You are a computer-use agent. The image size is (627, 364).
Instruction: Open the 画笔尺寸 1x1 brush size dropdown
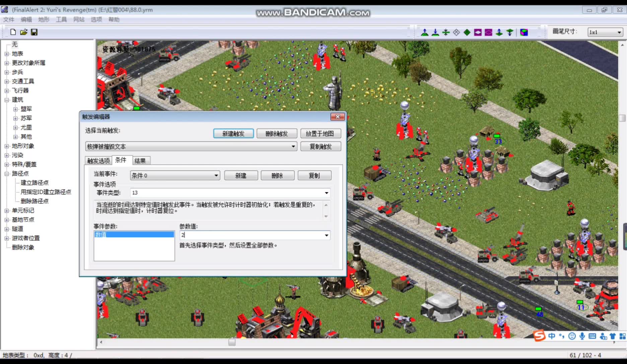point(619,32)
